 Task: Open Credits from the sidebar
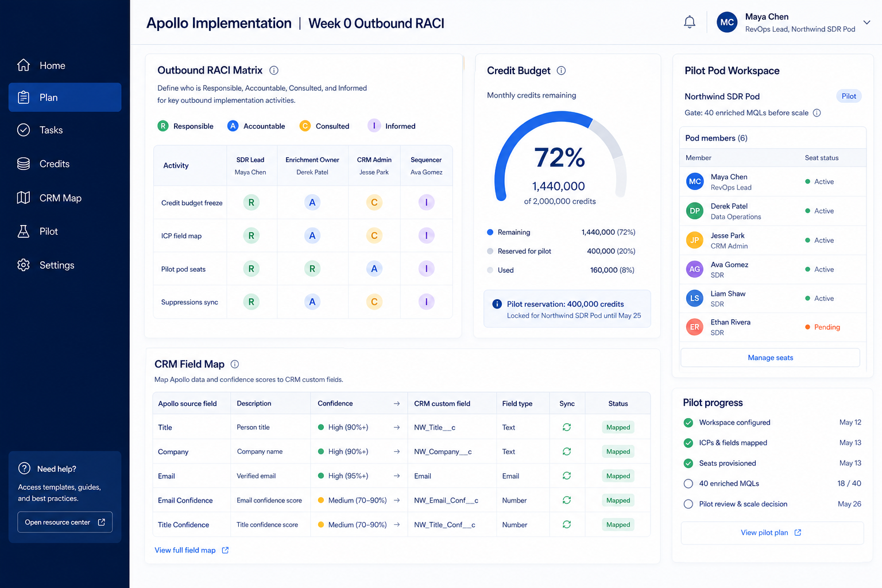[65, 164]
